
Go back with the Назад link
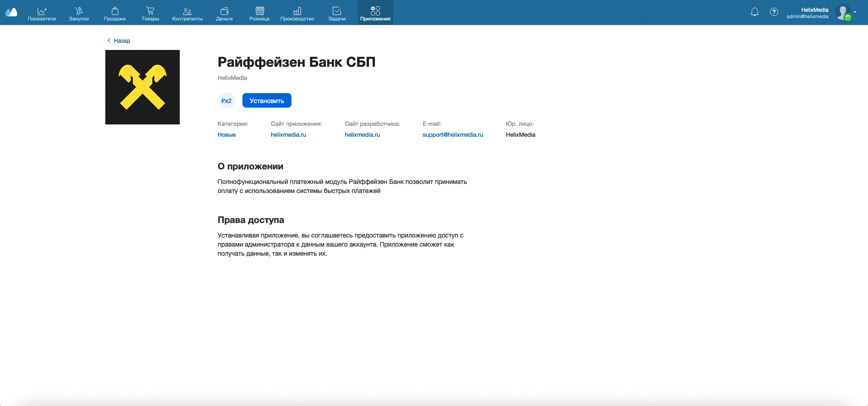(x=118, y=40)
